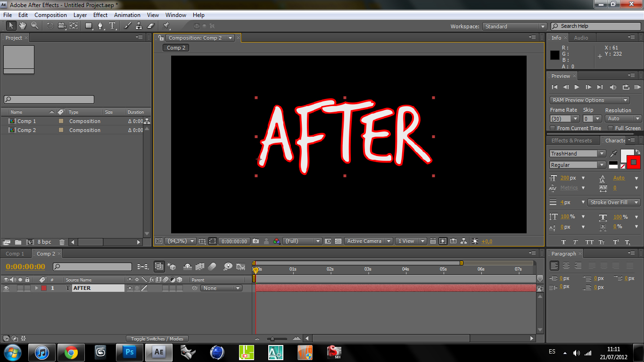Image resolution: width=644 pixels, height=362 pixels.
Task: Open the Parent dropdown set to None
Action: [221, 288]
